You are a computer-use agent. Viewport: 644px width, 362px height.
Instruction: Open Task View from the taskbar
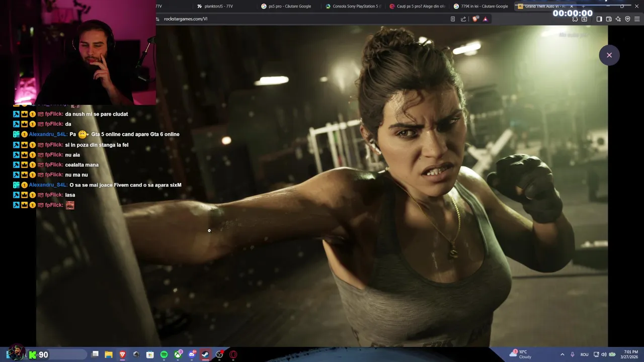click(x=95, y=354)
